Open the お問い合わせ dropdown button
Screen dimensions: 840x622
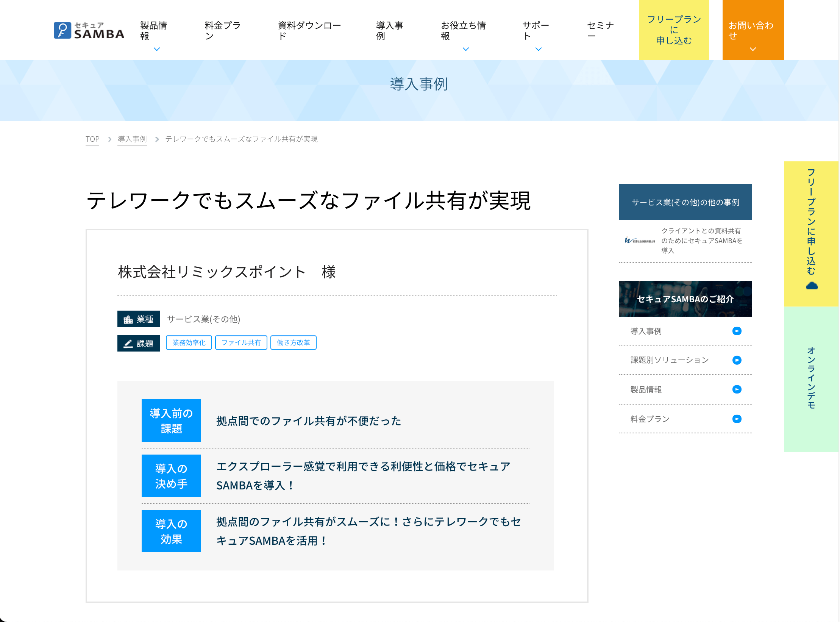753,30
